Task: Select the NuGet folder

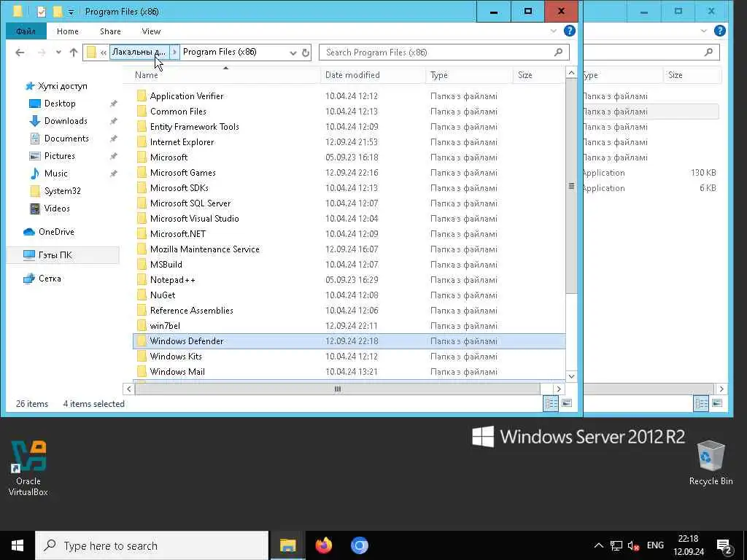Action: (163, 295)
